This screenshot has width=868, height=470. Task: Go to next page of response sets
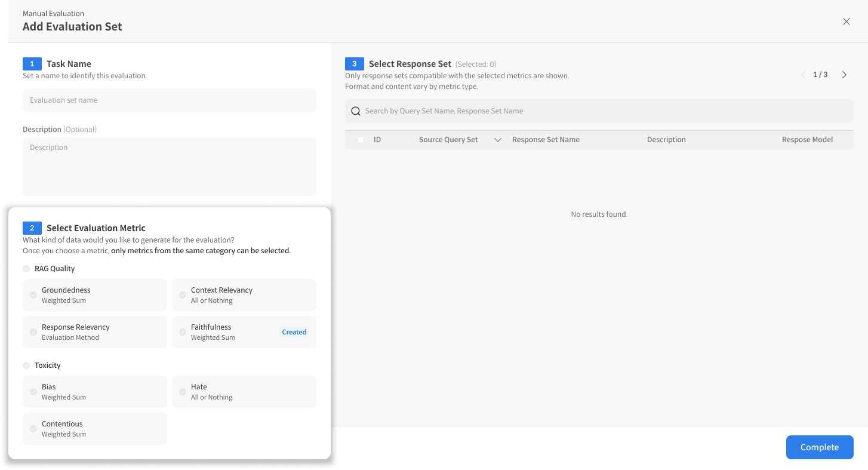coord(844,75)
